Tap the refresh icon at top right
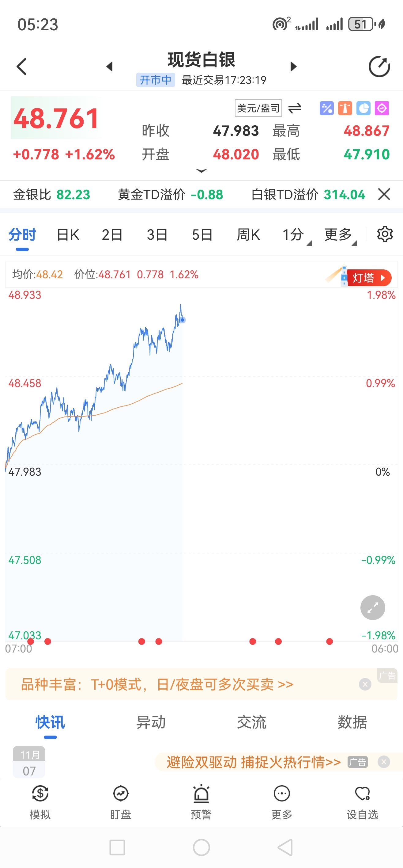This screenshot has width=403, height=868. (x=379, y=67)
